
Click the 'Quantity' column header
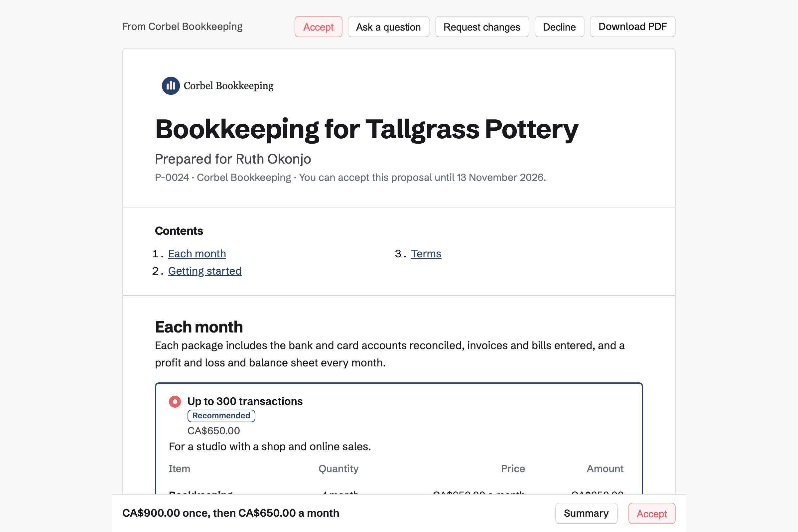click(338, 468)
